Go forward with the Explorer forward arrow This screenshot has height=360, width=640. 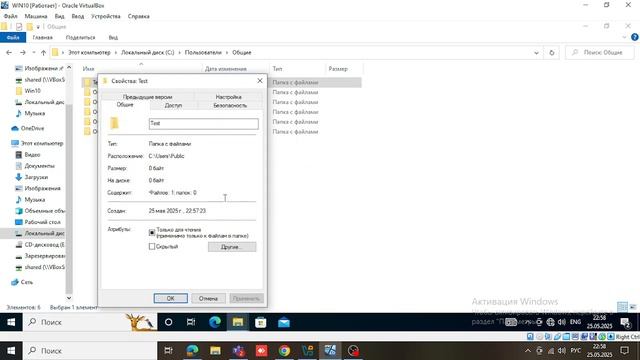coord(22,53)
